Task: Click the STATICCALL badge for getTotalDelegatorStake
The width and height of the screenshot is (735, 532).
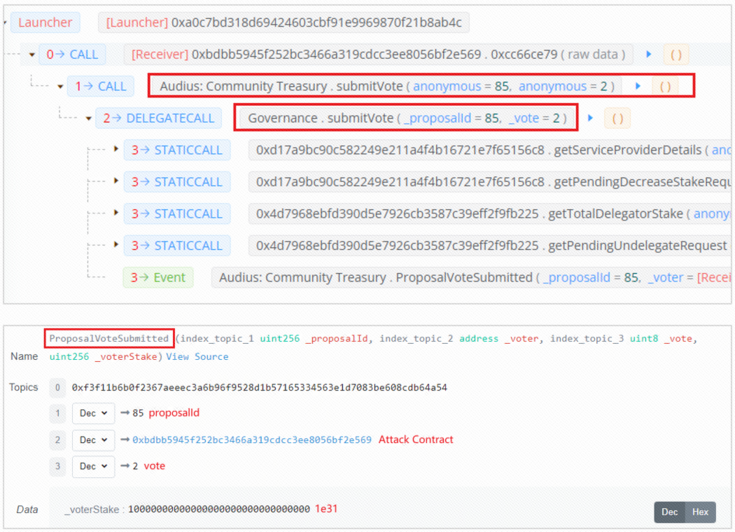Action: tap(177, 214)
